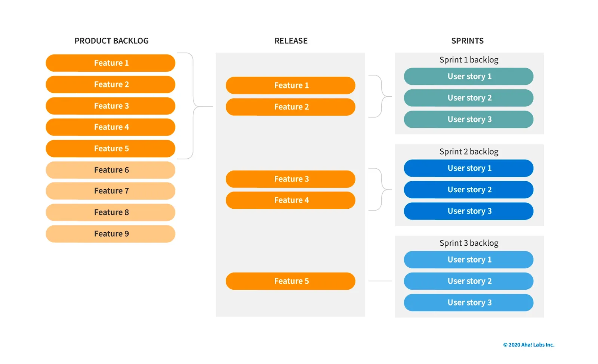Click the RELEASE column heading

coord(291,41)
